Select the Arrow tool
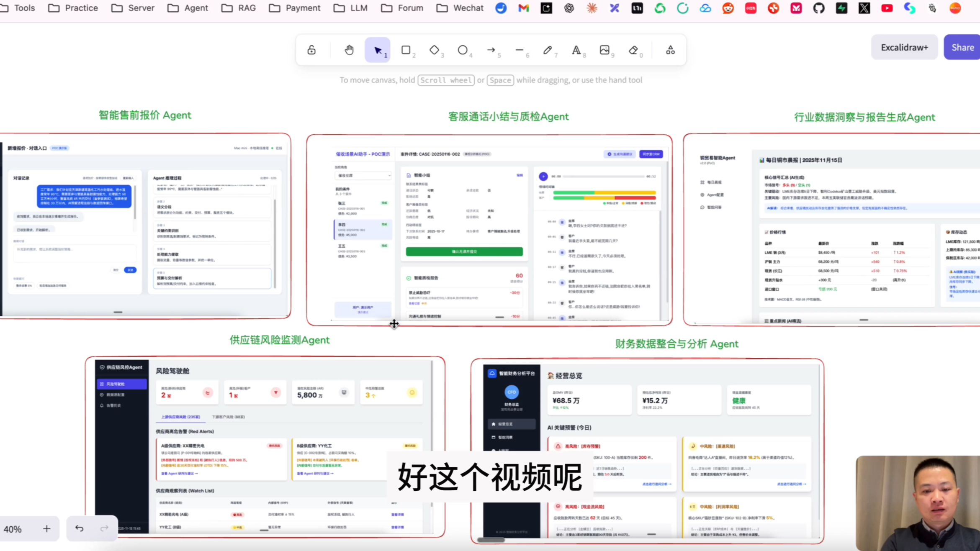This screenshot has height=551, width=980. [491, 50]
